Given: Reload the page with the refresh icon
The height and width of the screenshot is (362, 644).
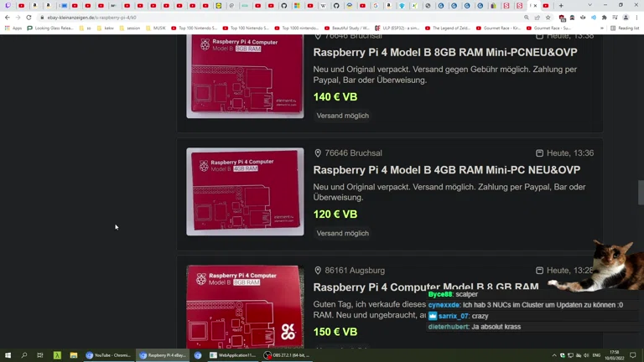Looking at the screenshot, I should (29, 18).
